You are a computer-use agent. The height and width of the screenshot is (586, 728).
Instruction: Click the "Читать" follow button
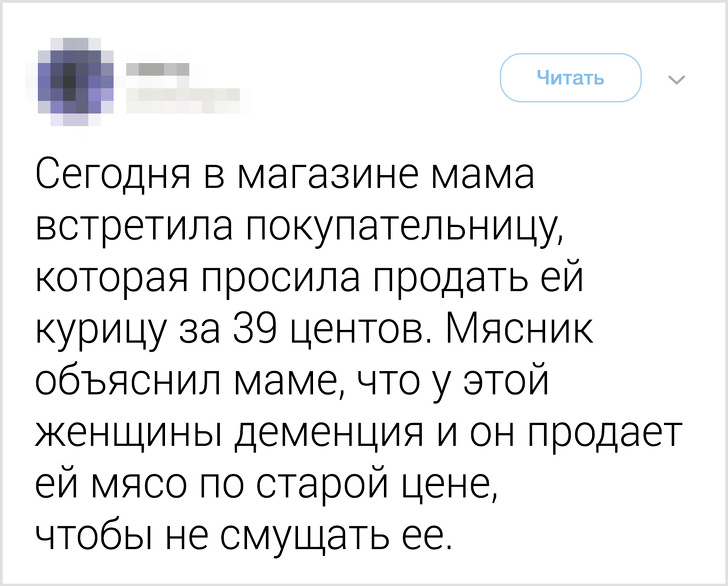tap(570, 78)
